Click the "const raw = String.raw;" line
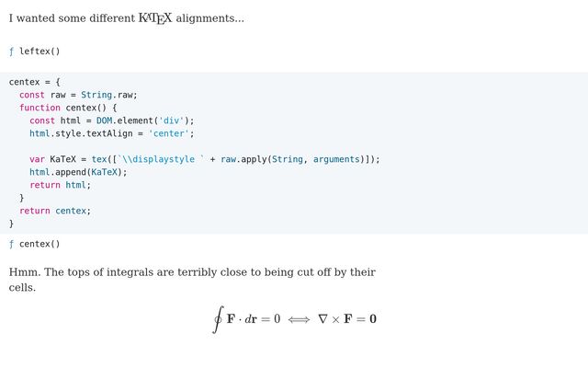Viewport: 588px width, 368px height. pyautogui.click(x=78, y=95)
